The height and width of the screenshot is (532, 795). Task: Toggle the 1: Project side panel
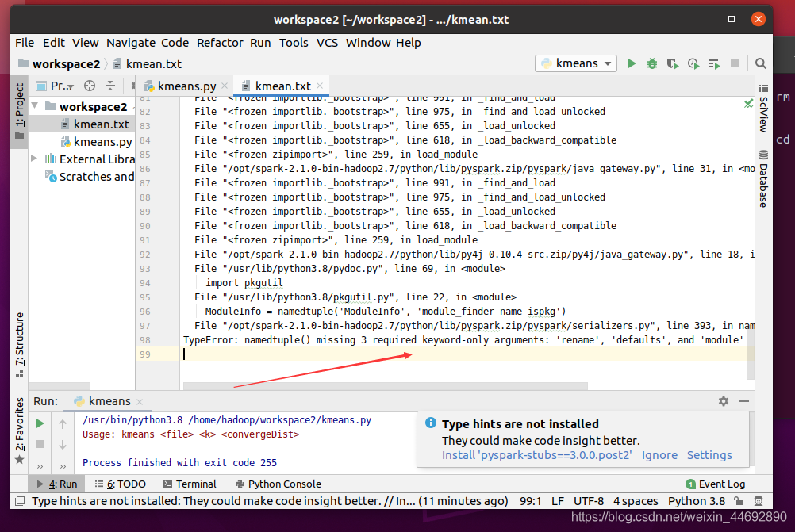click(x=19, y=112)
